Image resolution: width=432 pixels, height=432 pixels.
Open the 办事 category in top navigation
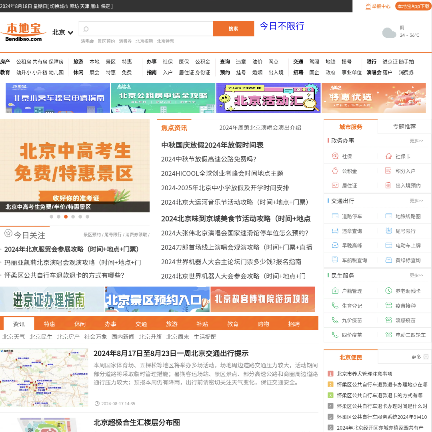coord(151,62)
